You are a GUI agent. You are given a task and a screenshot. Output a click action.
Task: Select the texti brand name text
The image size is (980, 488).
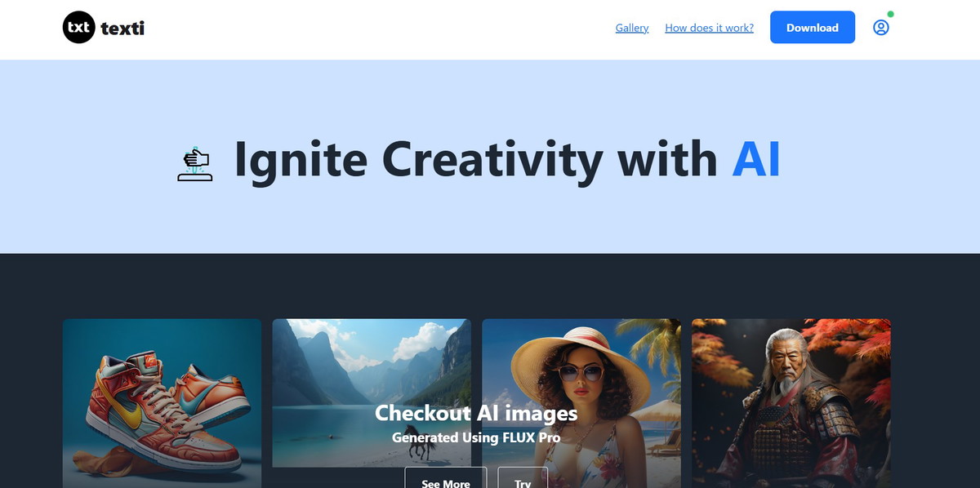(x=122, y=29)
